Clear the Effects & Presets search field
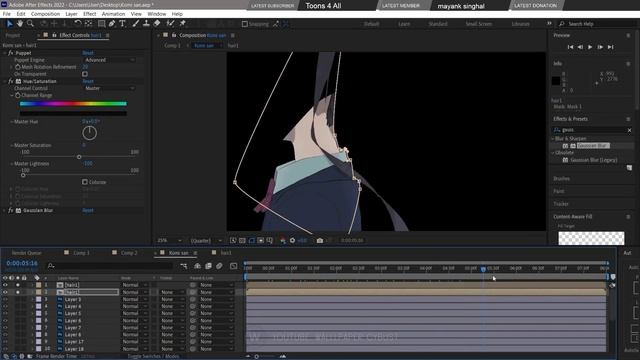Screen dimensions: 640x360 coord(629,130)
